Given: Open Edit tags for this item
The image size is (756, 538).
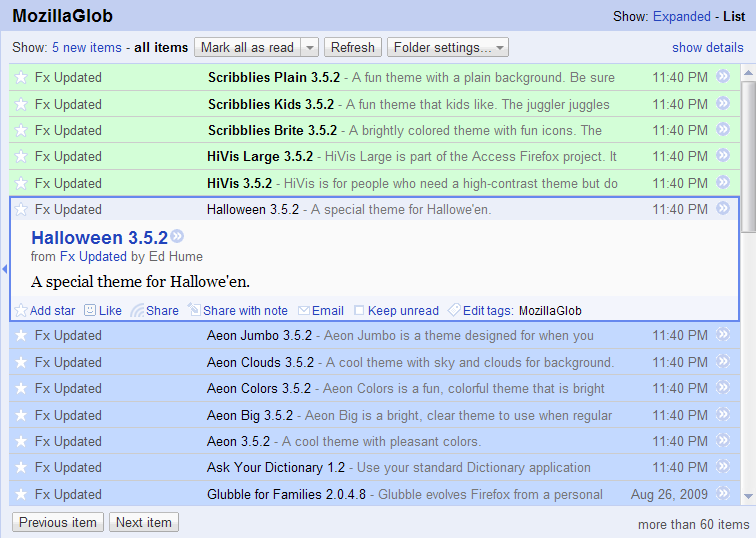Looking at the screenshot, I should point(481,310).
